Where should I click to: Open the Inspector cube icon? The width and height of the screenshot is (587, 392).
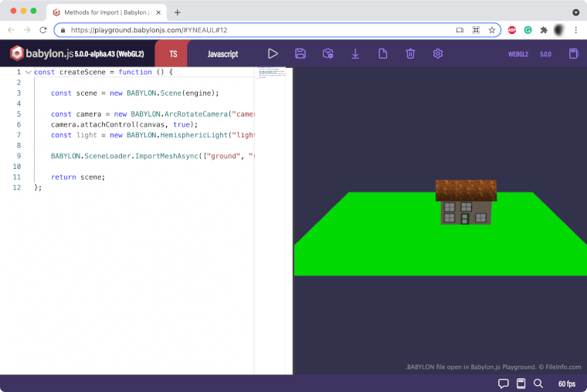pos(328,54)
